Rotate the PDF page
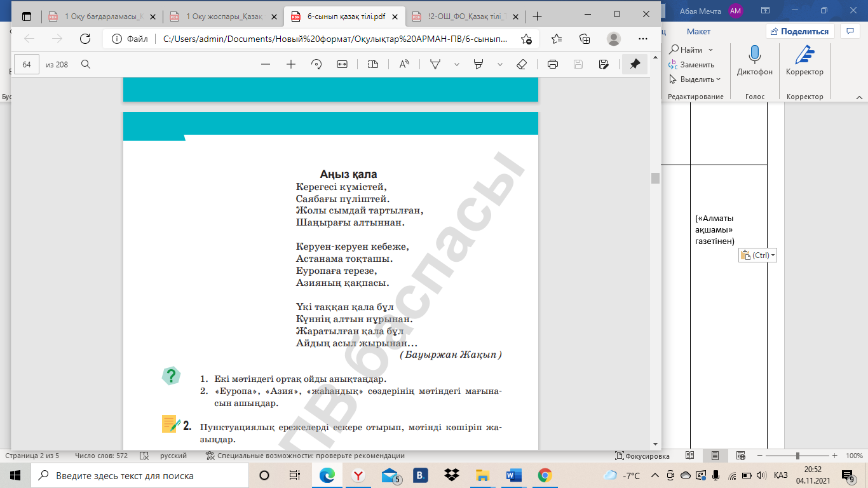This screenshot has width=868, height=488. [316, 64]
